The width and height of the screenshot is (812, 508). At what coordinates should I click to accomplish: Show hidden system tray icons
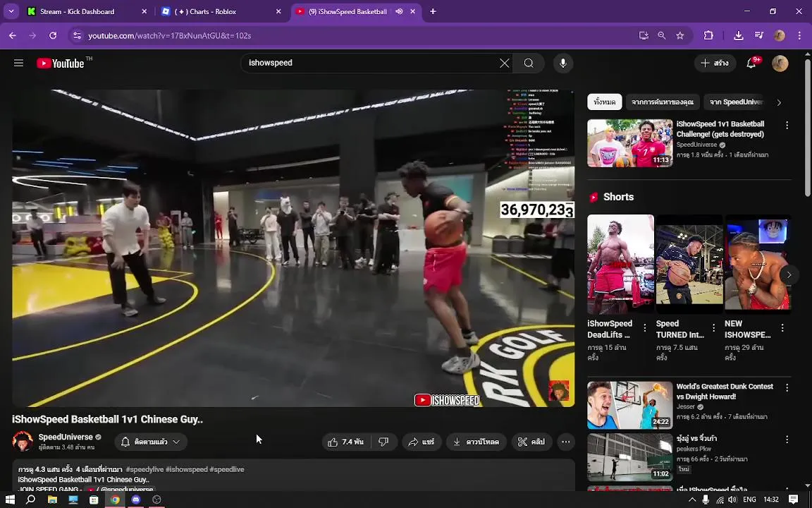tap(692, 500)
